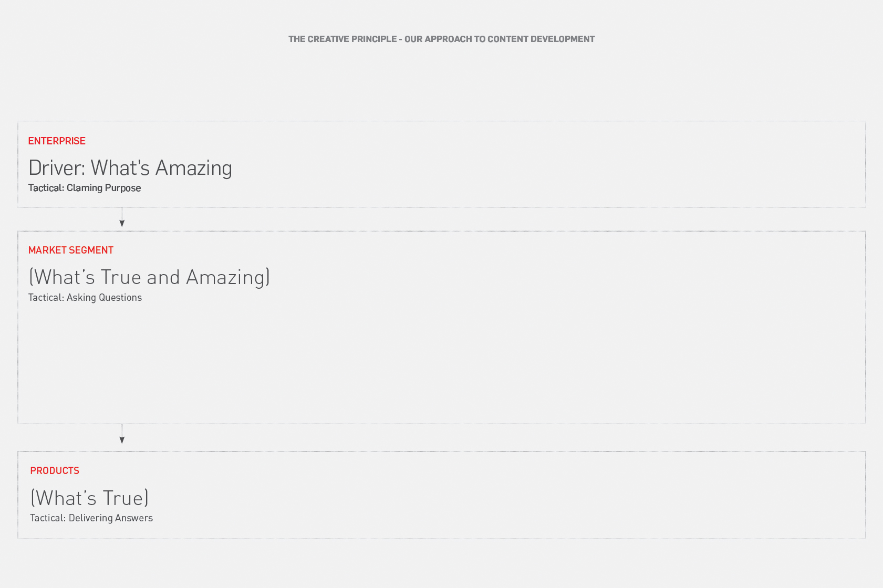This screenshot has height=588, width=883.
Task: Select 'Tactical: Asking Questions' text
Action: [85, 298]
